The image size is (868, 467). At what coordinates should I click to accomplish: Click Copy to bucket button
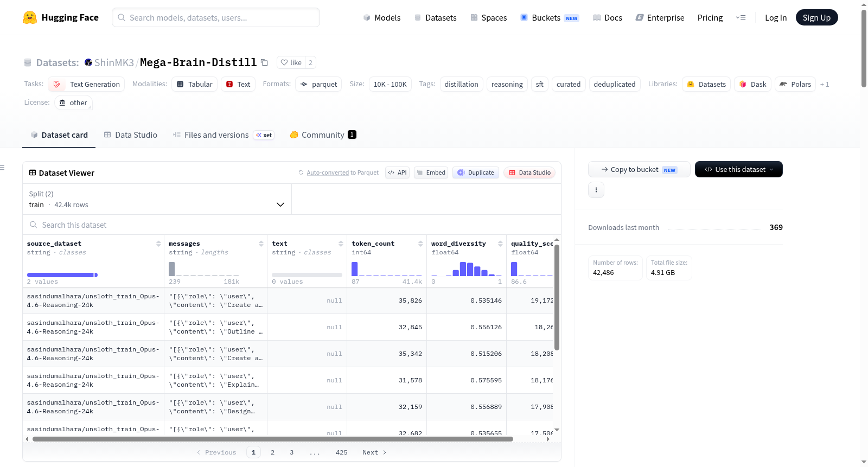coord(639,169)
